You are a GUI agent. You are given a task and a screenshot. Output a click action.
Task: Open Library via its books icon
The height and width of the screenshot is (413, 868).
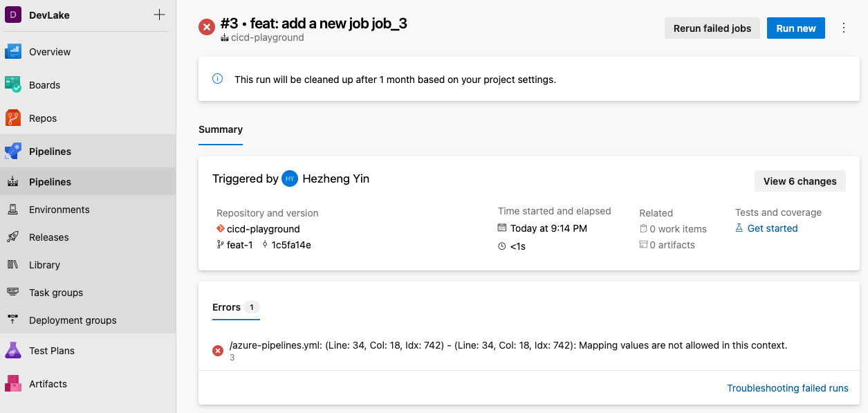coord(13,265)
